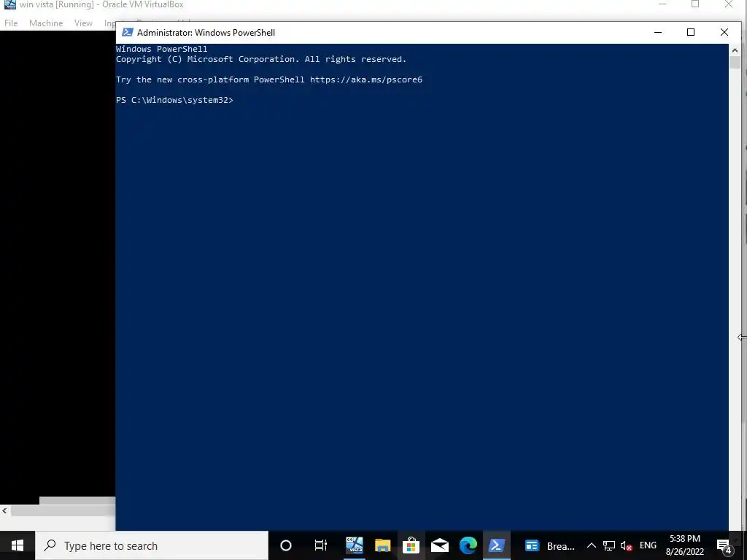Viewport: 747px width, 560px height.
Task: Click the taskbar search box
Action: [152, 545]
